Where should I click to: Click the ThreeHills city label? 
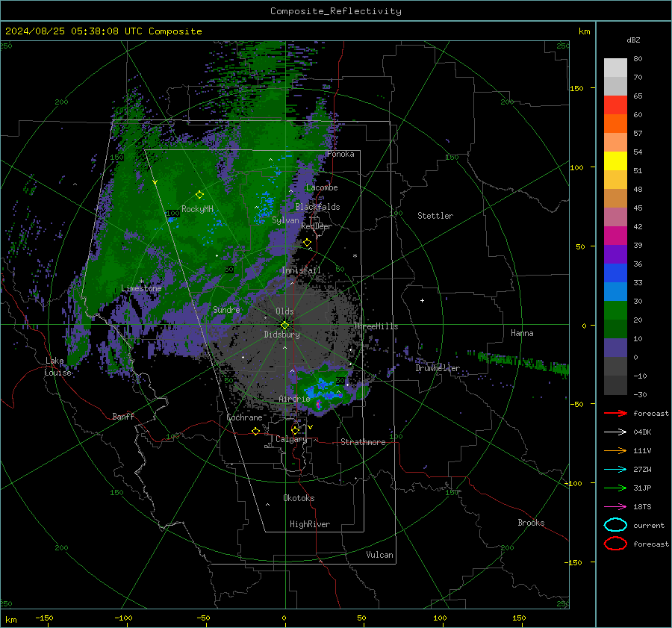coord(376,326)
